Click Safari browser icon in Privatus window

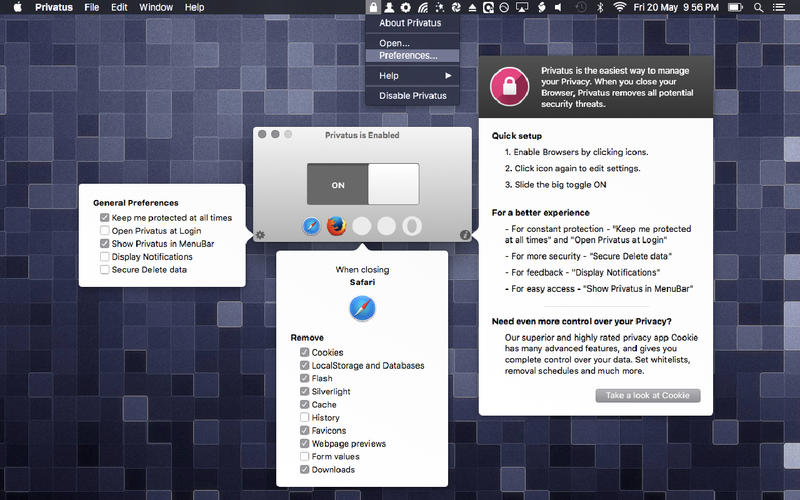pos(311,226)
